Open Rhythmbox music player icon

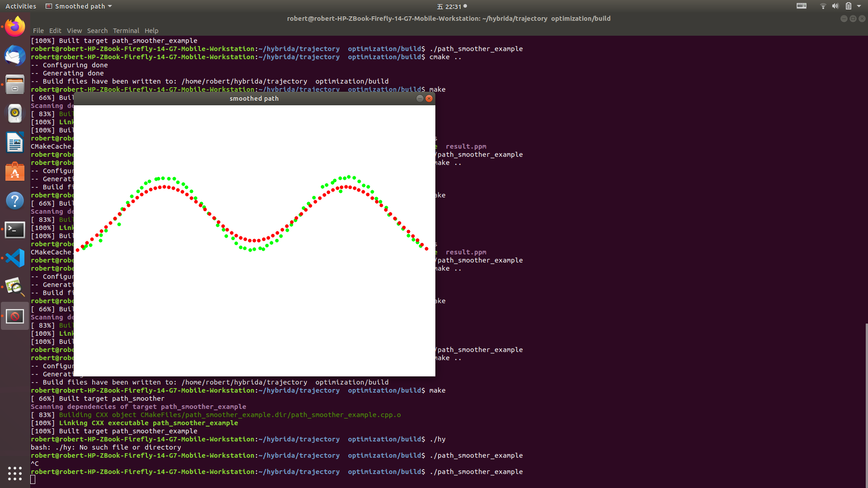click(x=15, y=113)
